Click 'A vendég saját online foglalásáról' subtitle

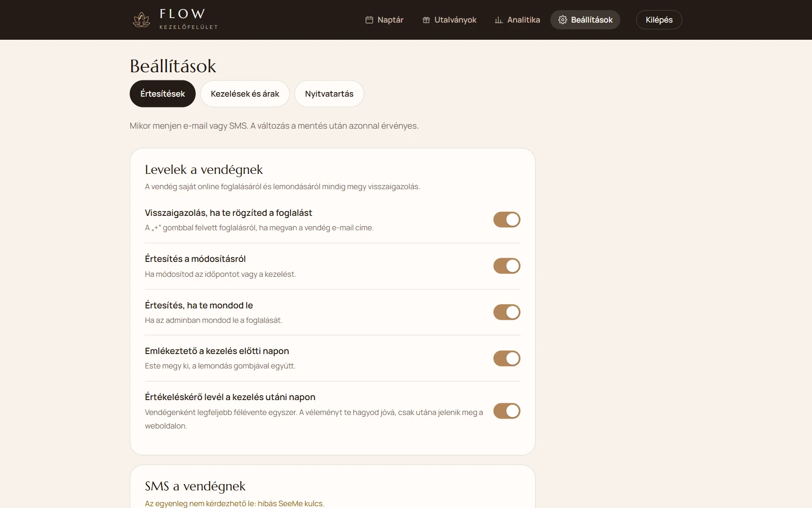tap(282, 186)
